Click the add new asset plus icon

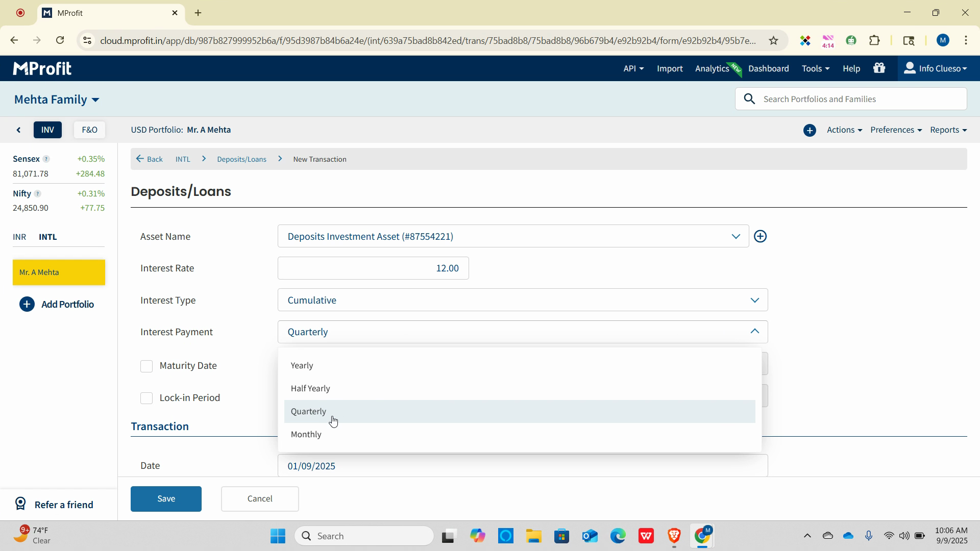point(760,236)
